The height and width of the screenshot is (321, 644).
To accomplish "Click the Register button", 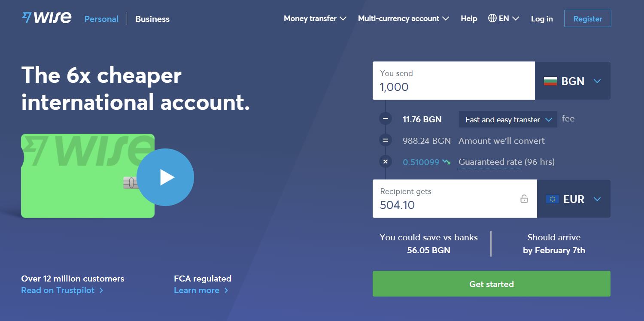I will click(587, 18).
